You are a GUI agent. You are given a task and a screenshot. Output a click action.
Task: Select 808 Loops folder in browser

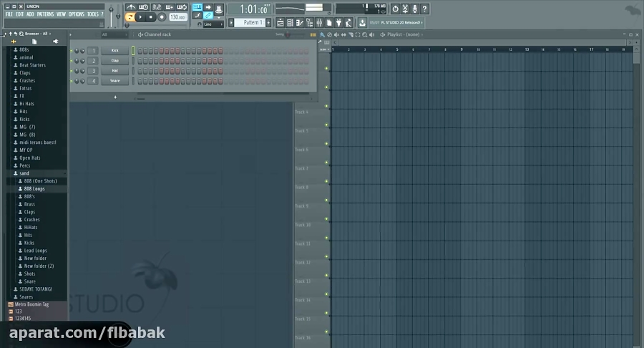[34, 189]
